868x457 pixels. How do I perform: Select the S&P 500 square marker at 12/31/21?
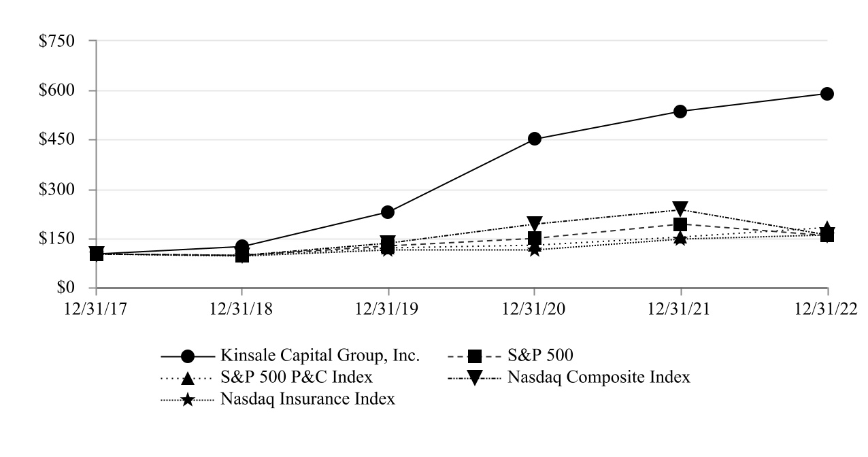pos(680,224)
